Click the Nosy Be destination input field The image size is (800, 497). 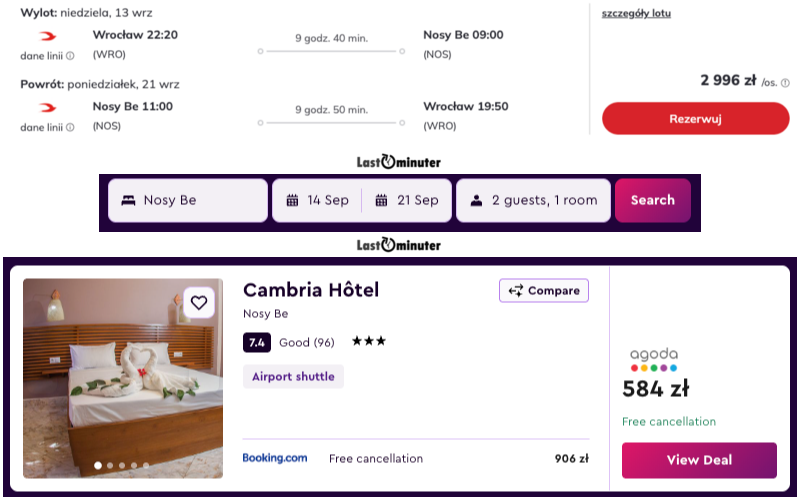pyautogui.click(x=188, y=201)
